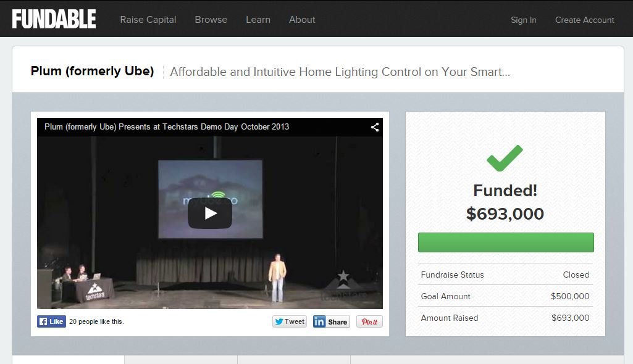
Task: Click the Affordable and Intuitive tagline text
Action: [340, 72]
